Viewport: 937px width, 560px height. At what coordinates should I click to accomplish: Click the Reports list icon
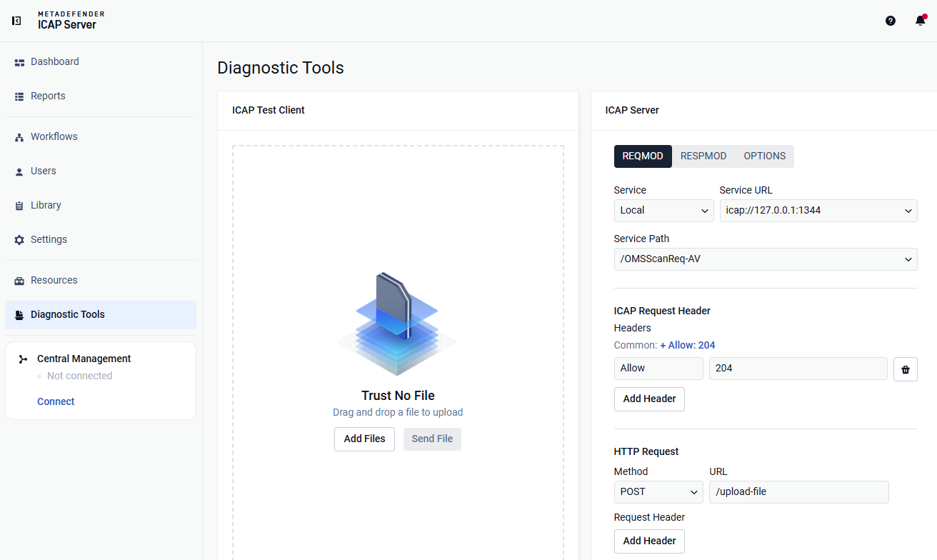click(19, 96)
